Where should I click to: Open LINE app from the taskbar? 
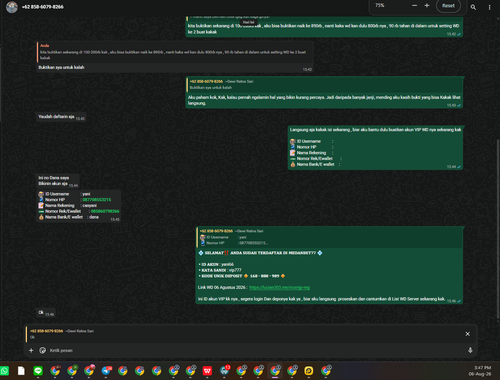[38, 371]
